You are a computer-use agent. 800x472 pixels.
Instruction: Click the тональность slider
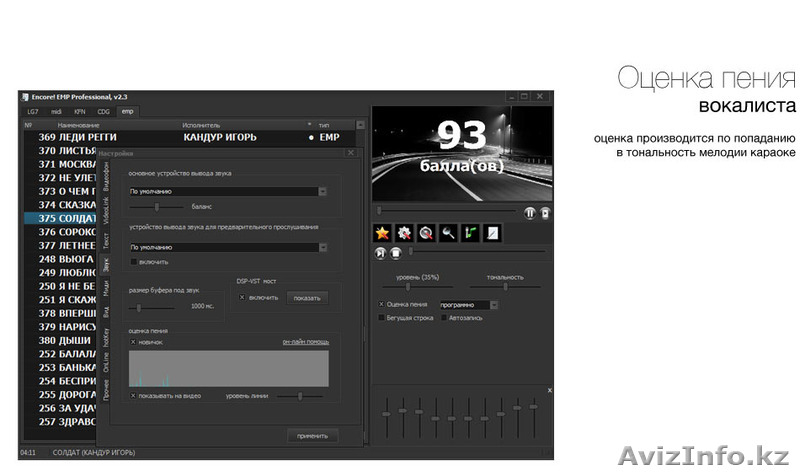pyautogui.click(x=505, y=286)
